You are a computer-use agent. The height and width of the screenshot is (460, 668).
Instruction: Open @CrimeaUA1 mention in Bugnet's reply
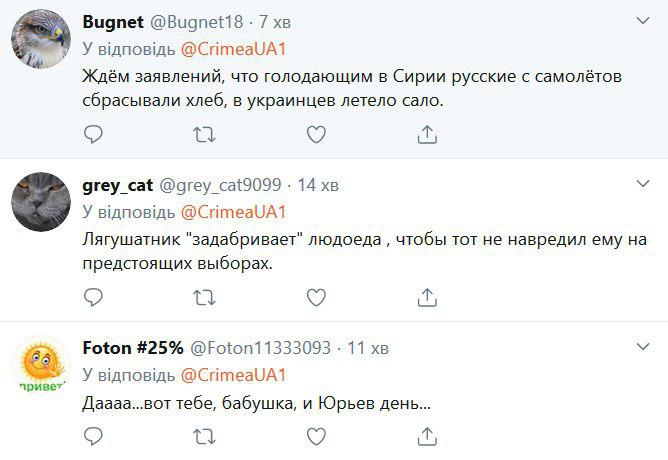tap(233, 48)
